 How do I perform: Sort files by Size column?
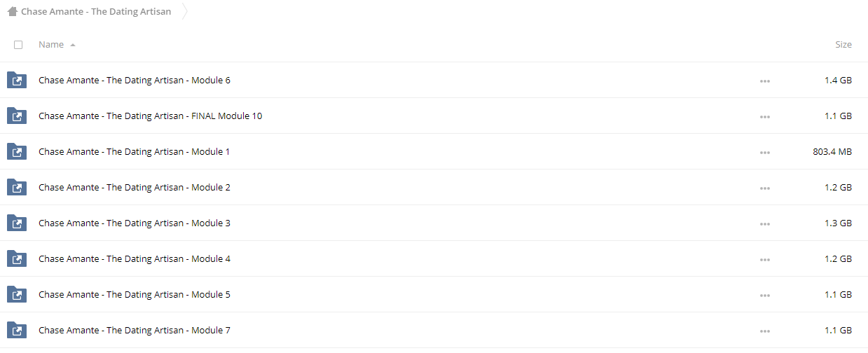point(843,44)
